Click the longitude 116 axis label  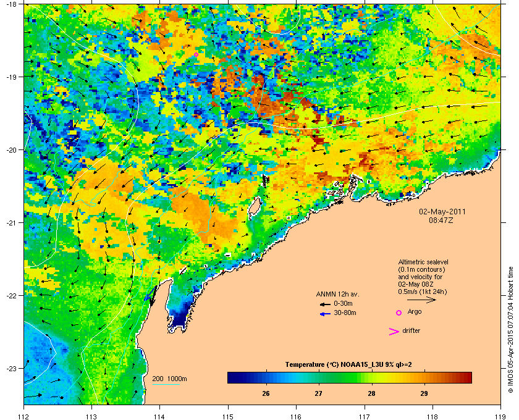(296, 416)
